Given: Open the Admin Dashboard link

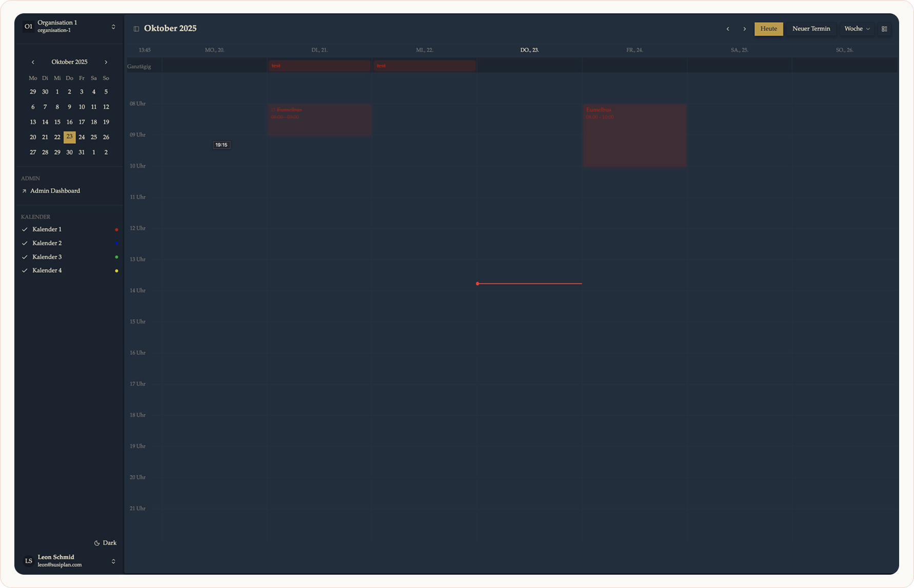Looking at the screenshot, I should click(55, 191).
